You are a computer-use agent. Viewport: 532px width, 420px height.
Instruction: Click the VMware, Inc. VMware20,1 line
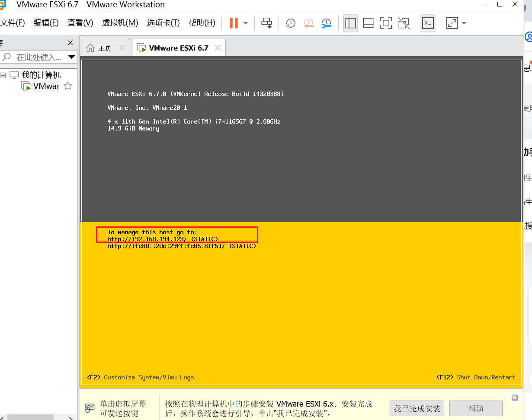tap(147, 108)
